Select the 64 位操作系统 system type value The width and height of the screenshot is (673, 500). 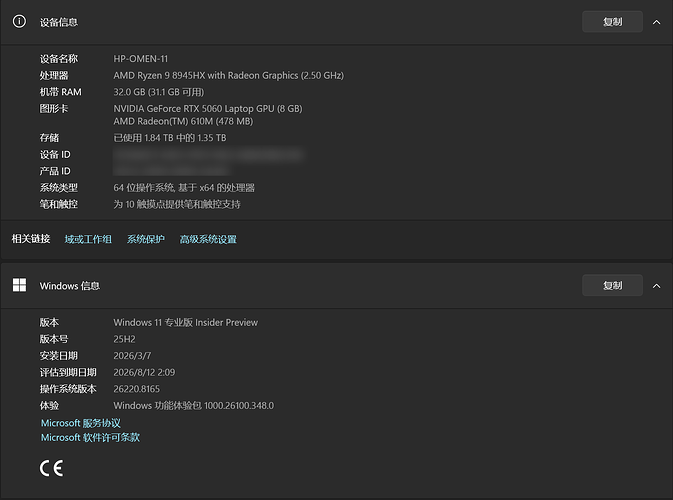(x=184, y=188)
